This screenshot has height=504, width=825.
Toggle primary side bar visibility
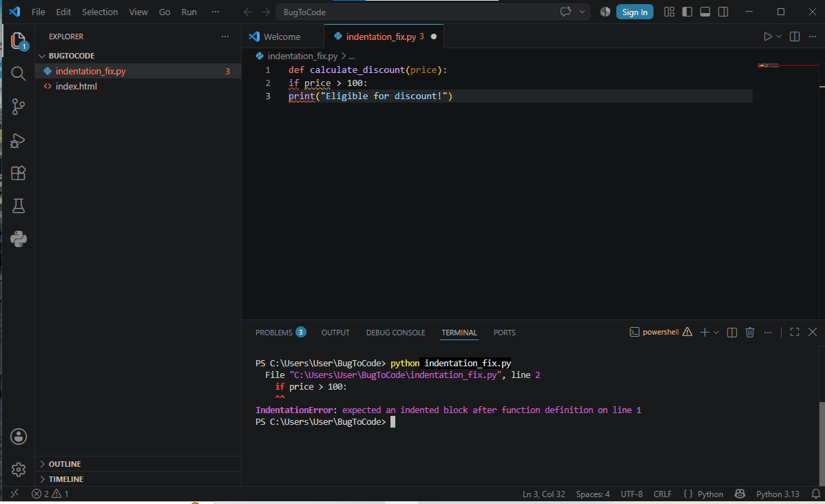687,12
